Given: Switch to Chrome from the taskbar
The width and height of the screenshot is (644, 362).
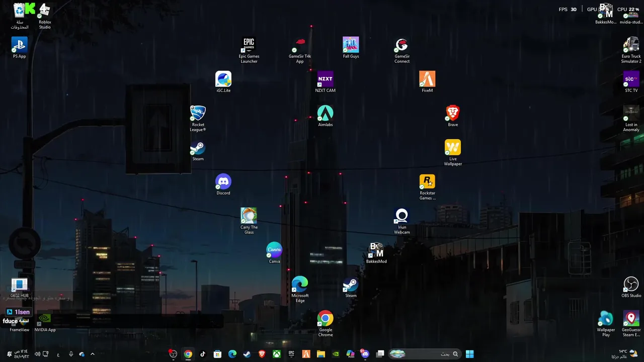Looking at the screenshot, I should coord(188,354).
